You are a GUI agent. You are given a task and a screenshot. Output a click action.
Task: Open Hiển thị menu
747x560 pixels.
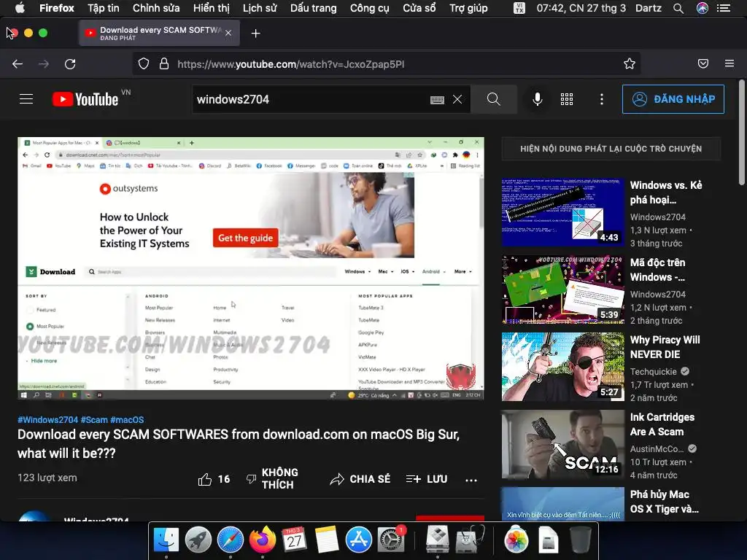point(211,8)
